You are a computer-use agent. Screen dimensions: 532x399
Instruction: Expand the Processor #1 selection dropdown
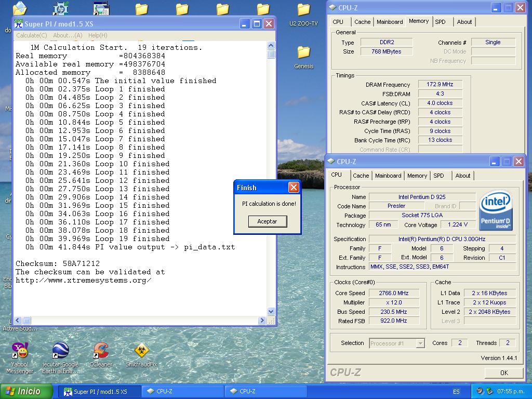pos(420,343)
